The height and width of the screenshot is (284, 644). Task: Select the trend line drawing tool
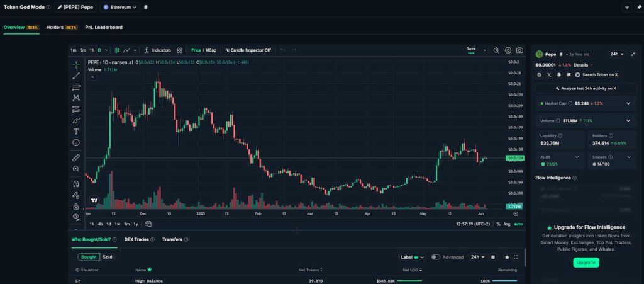click(76, 76)
